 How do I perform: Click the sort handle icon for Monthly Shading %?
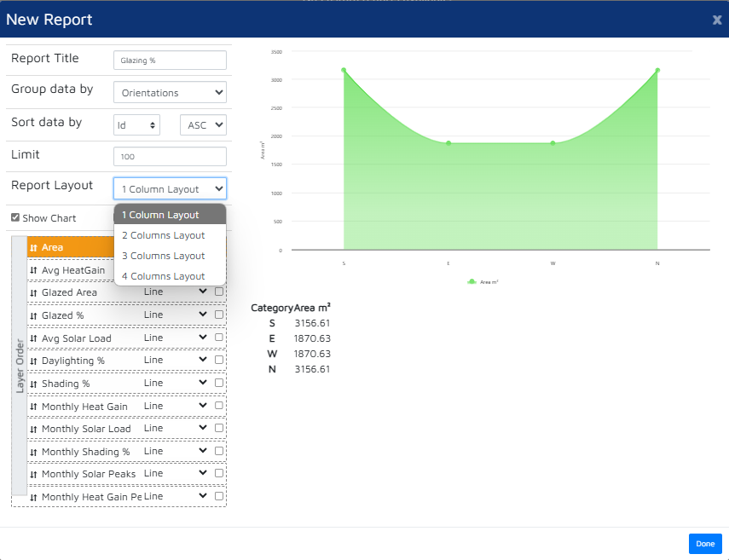[x=33, y=453]
